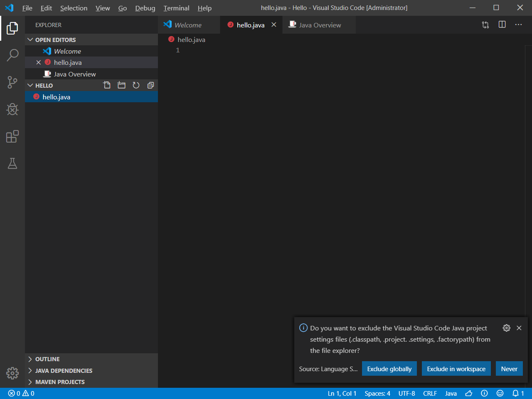Open the Search view in the activity bar
Viewport: 532px width, 399px height.
coord(12,55)
